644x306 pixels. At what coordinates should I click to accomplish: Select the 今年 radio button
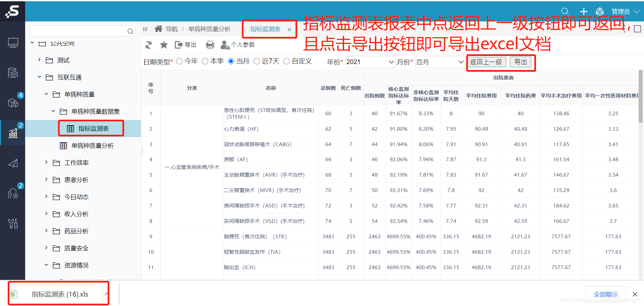tap(179, 61)
